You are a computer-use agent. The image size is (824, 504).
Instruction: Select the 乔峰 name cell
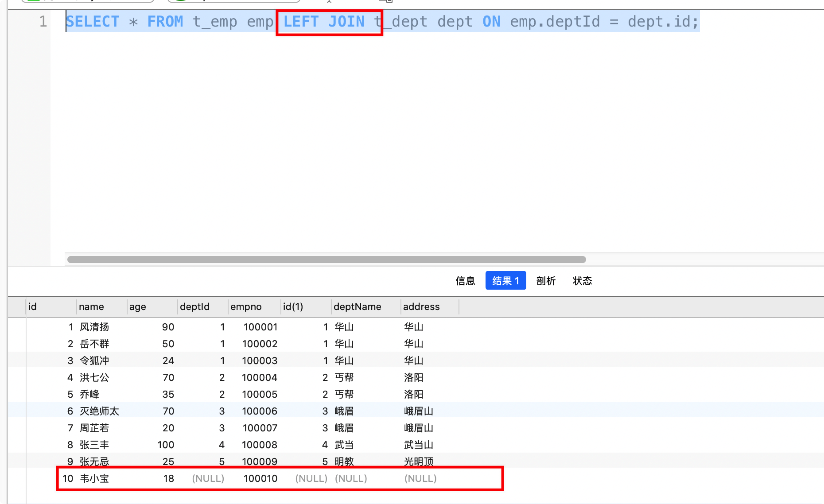pos(89,394)
